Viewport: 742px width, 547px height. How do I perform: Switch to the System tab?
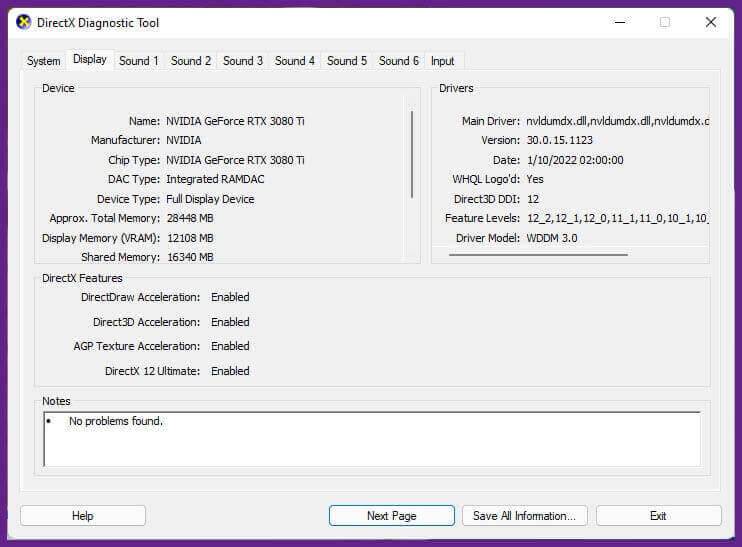[x=44, y=61]
